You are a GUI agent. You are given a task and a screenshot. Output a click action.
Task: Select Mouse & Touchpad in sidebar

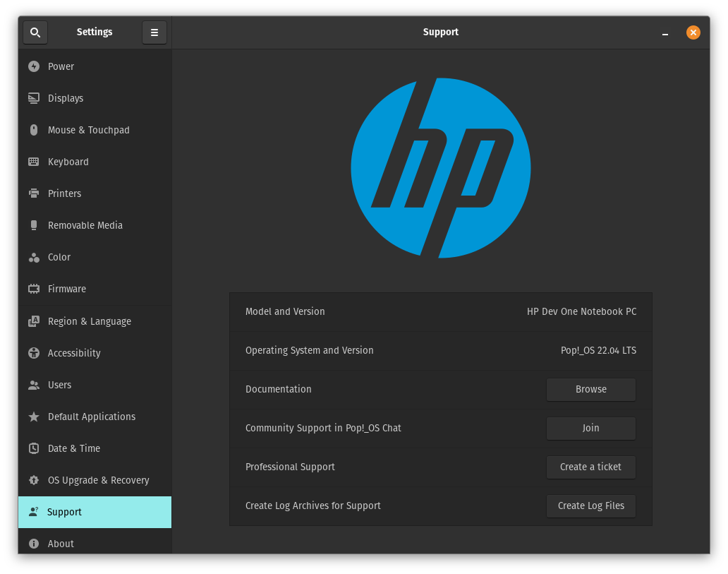pos(89,130)
